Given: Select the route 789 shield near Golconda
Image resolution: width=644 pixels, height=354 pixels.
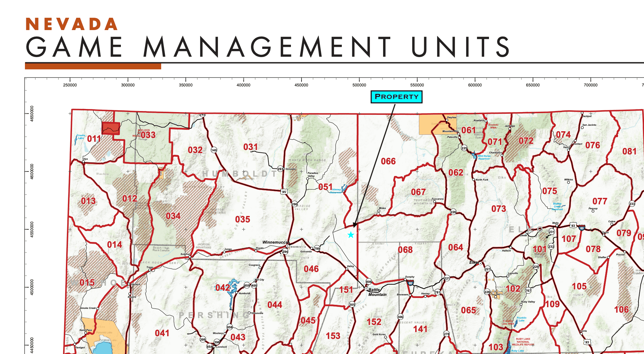Looking at the screenshot, I should [317, 248].
